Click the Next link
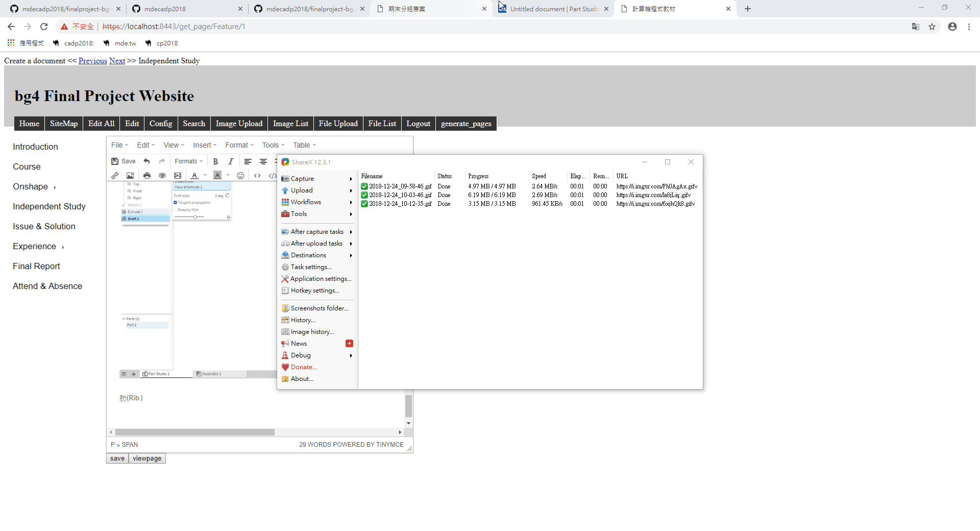This screenshot has width=980, height=531. tap(117, 61)
